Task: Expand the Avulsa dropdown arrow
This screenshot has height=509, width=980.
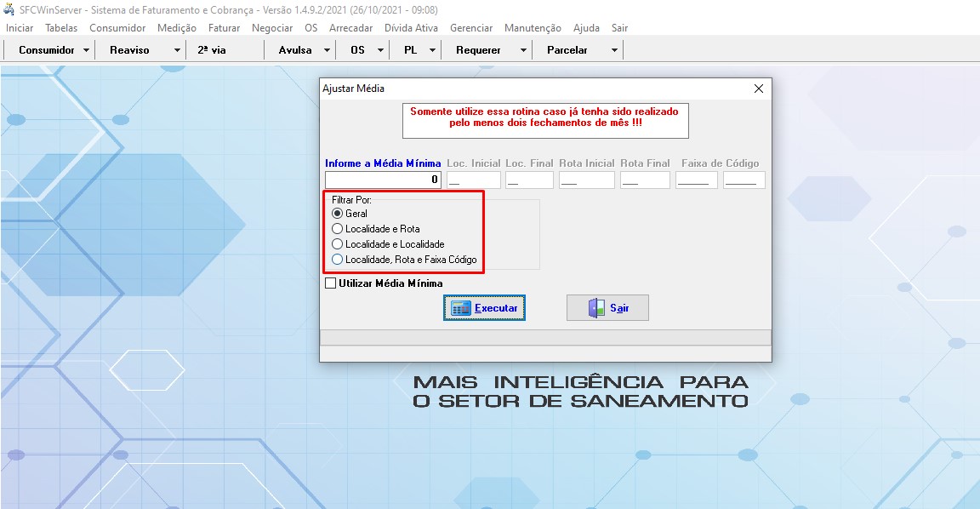Action: (x=328, y=50)
